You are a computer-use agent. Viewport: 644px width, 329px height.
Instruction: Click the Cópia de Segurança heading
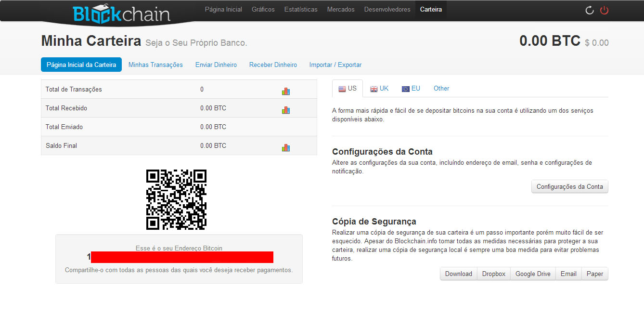(374, 222)
